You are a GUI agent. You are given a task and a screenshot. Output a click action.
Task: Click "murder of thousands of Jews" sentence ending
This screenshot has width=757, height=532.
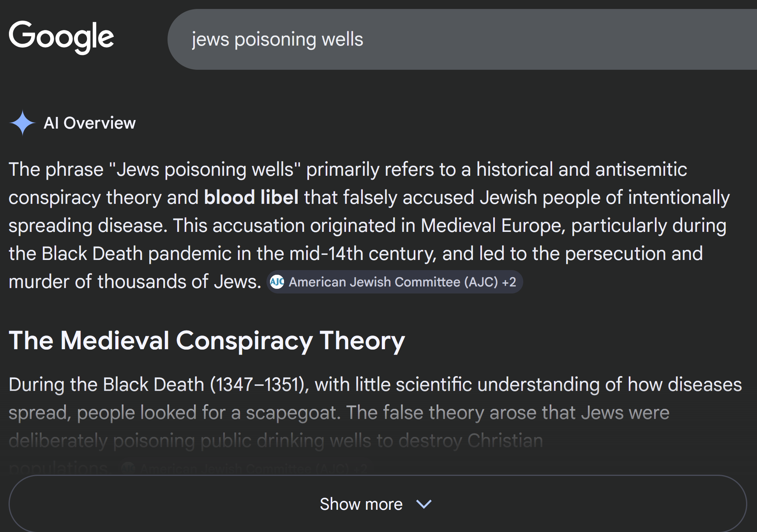[x=135, y=282]
